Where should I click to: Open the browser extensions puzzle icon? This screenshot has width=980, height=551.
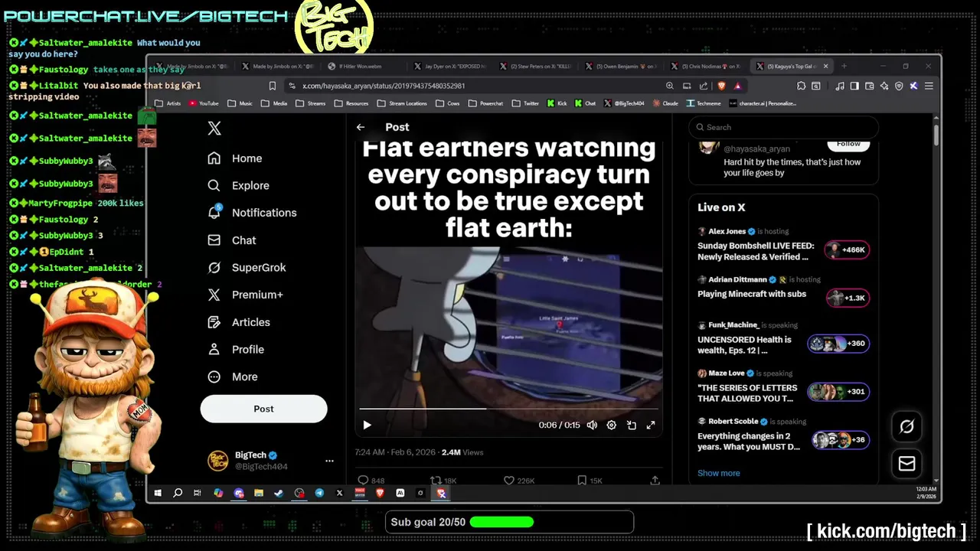tap(802, 86)
